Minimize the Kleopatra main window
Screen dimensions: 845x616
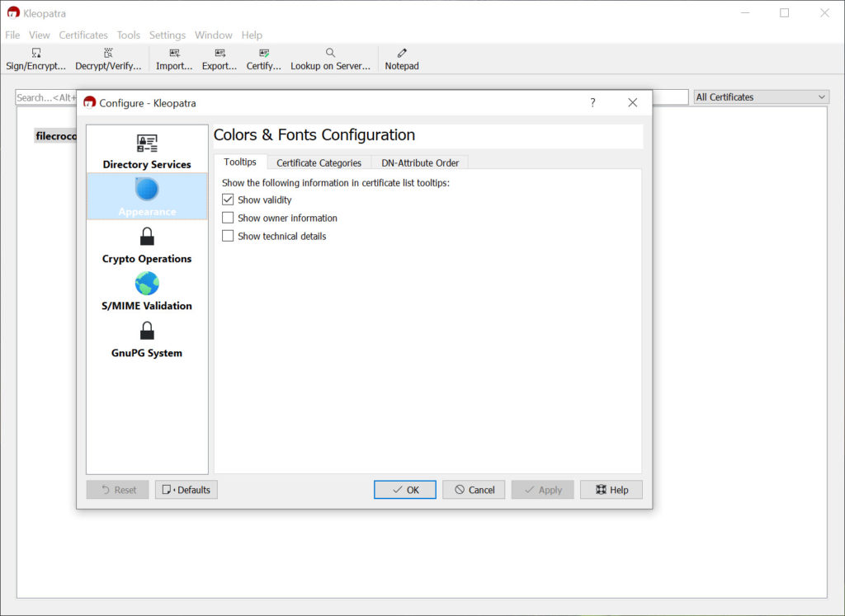pos(745,13)
